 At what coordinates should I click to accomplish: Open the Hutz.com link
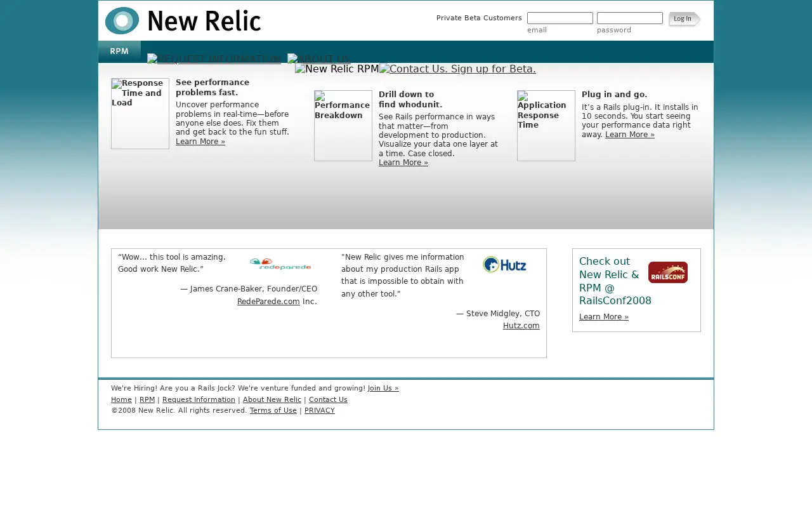[521, 326]
